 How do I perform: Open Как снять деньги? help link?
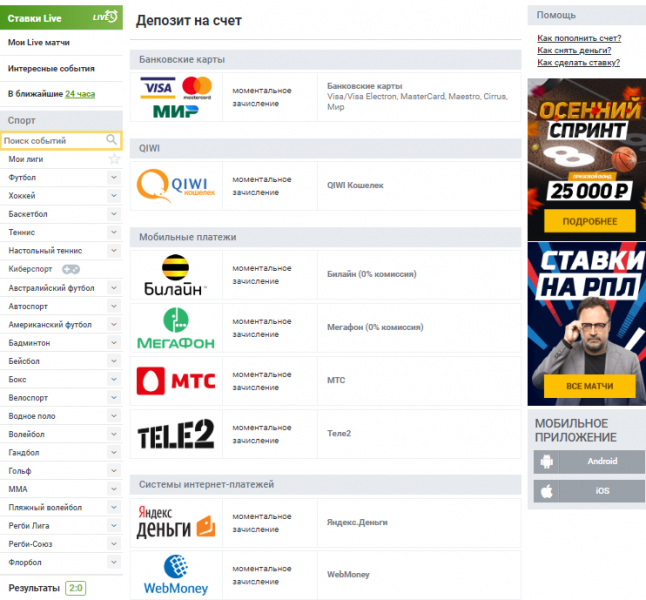pos(574,50)
